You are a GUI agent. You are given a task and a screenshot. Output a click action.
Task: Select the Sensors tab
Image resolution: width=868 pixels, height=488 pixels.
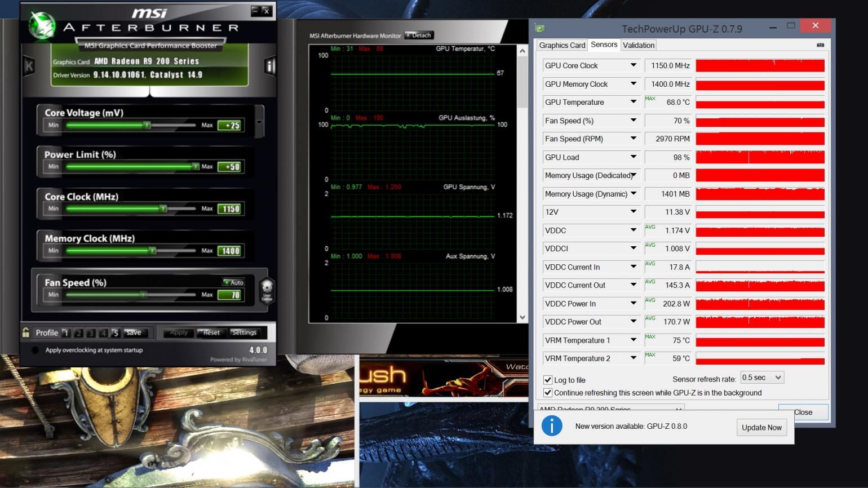[x=604, y=45]
